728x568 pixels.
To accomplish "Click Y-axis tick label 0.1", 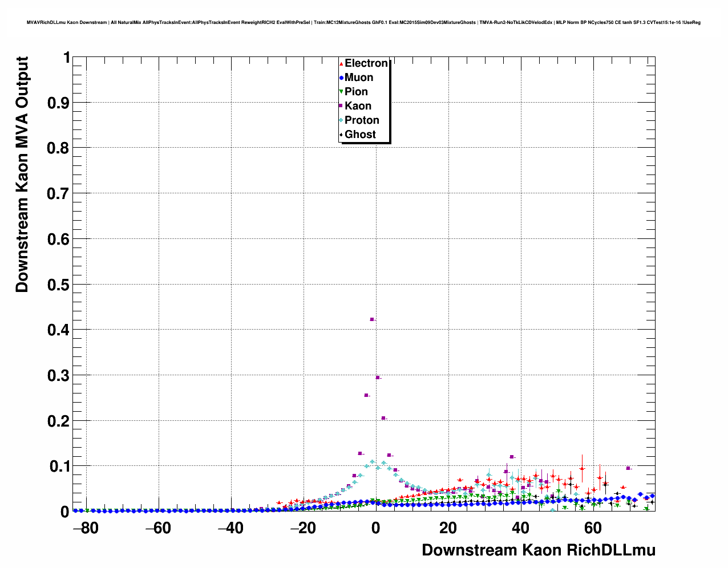I will 59,466.
